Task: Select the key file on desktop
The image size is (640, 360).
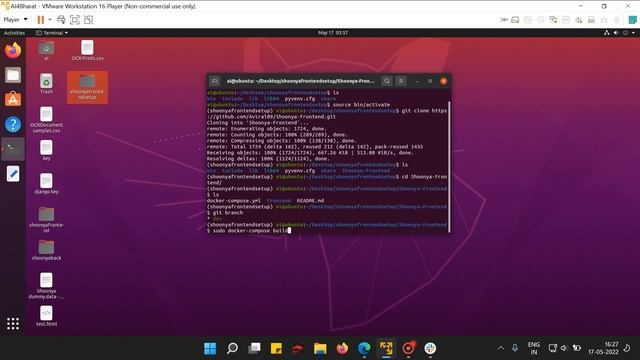Action: click(x=46, y=150)
